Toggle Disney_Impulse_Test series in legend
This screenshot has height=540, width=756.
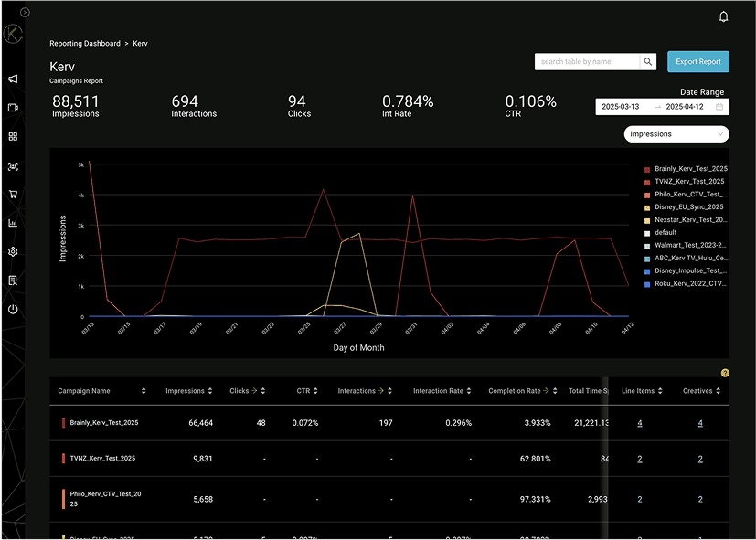[x=686, y=270]
